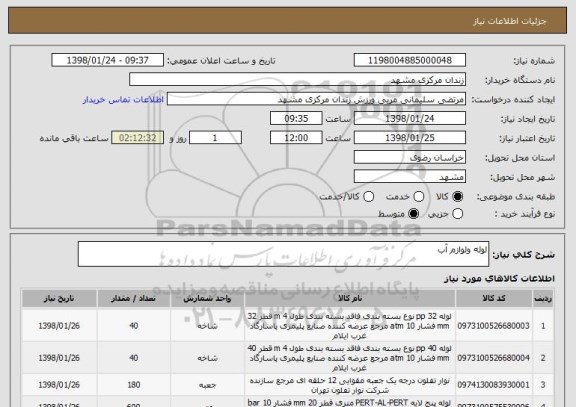
Task: Select the کالا radio button
Action: 457,197
